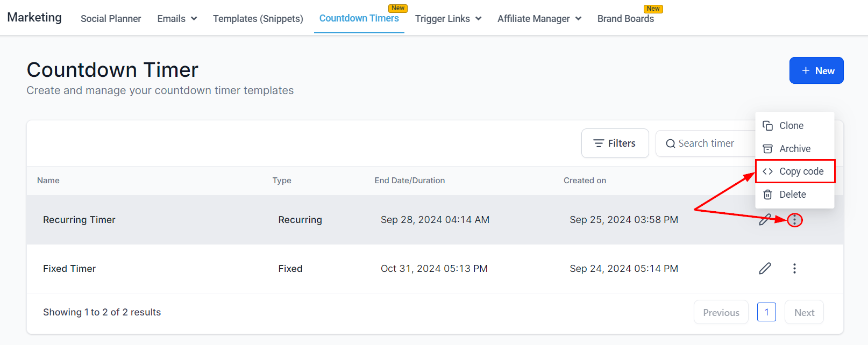Open the three-dot menu for Fixed Timer
Image resolution: width=868 pixels, height=345 pixels.
tap(794, 268)
